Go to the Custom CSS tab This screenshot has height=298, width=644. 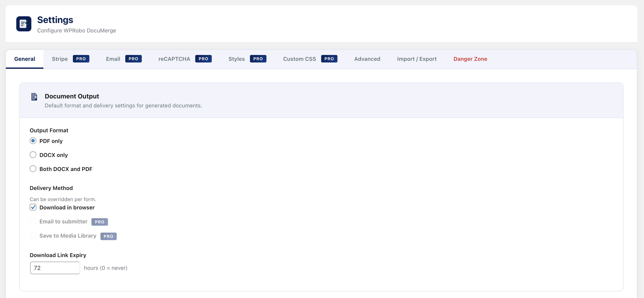pyautogui.click(x=299, y=59)
